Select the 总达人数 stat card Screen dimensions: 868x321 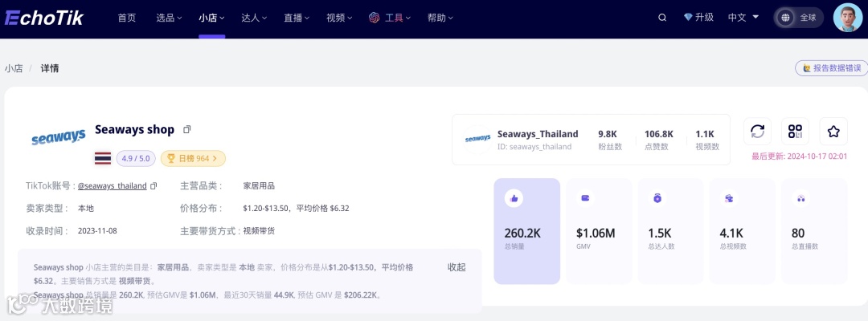(670, 231)
